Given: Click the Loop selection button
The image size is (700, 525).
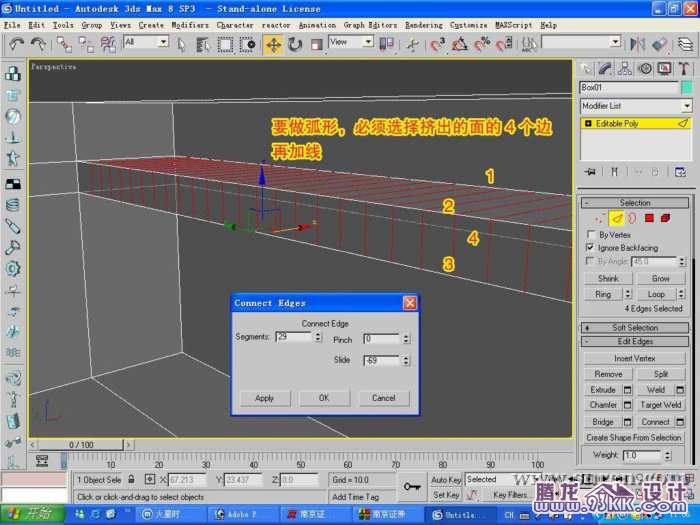Looking at the screenshot, I should click(656, 294).
